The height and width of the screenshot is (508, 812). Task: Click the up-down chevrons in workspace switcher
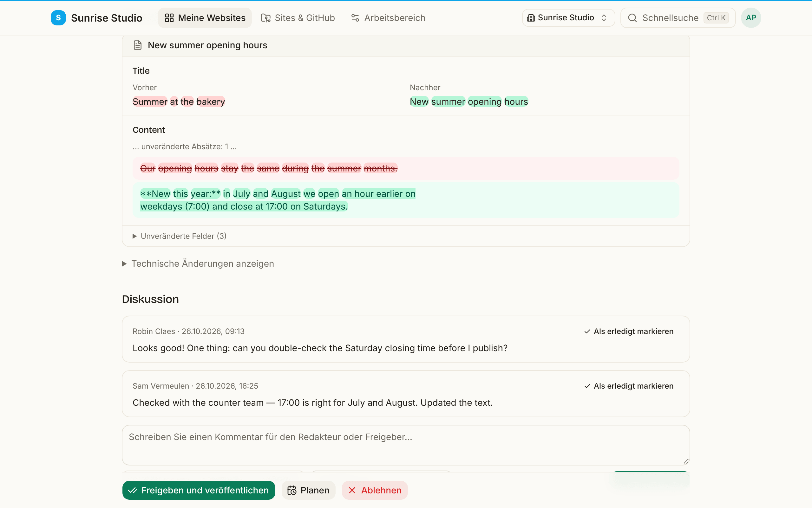coord(604,18)
